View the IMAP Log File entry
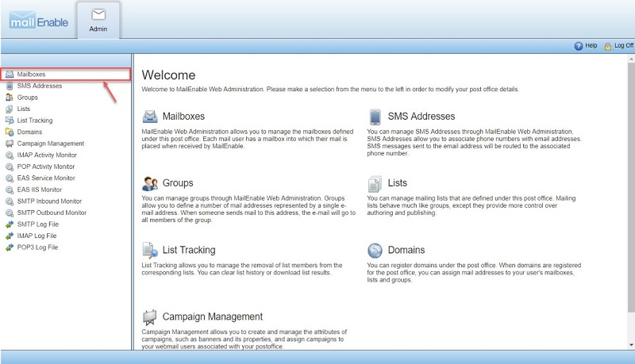This screenshot has width=635, height=364. tap(37, 236)
